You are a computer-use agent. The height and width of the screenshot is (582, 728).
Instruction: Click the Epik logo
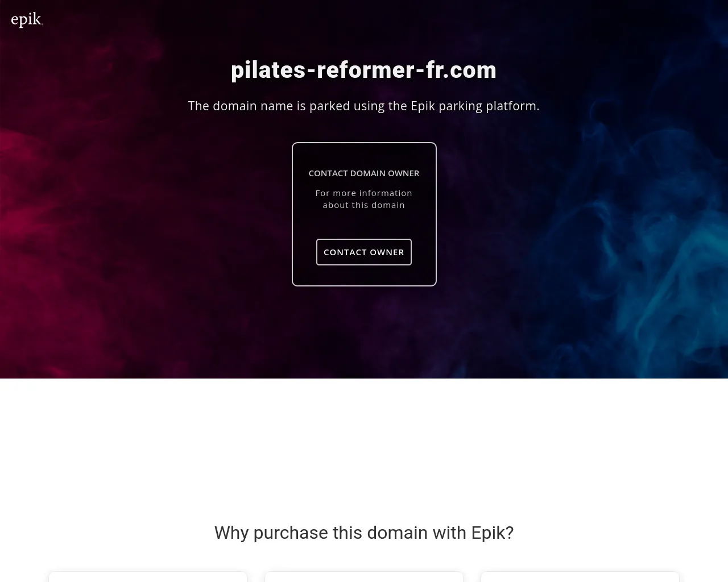click(x=27, y=20)
